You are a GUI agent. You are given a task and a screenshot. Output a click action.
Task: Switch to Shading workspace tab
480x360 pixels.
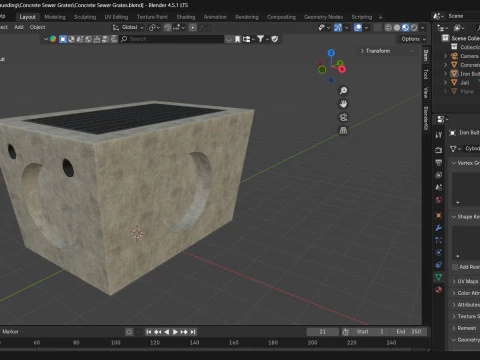[186, 17]
